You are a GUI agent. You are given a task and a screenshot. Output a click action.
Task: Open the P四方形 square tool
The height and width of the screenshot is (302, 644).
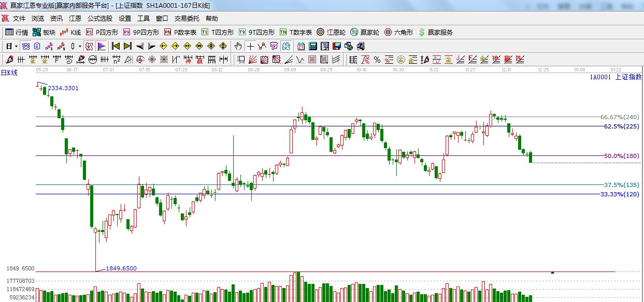(102, 32)
